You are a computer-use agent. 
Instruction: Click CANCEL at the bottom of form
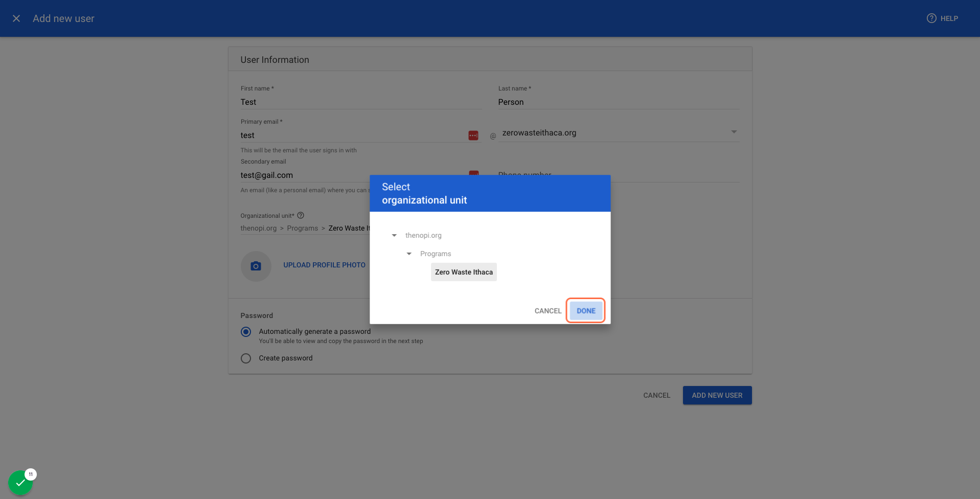pyautogui.click(x=656, y=395)
